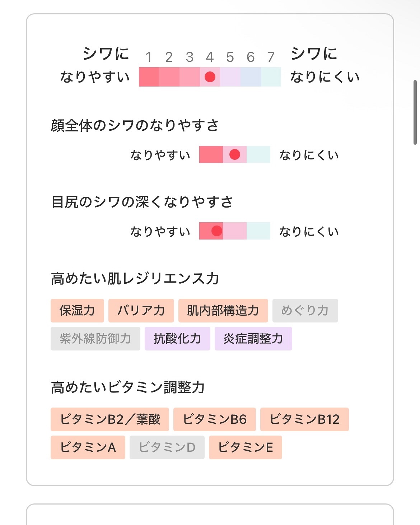Select the バリア力 tag
The image size is (420, 525).
point(141,311)
